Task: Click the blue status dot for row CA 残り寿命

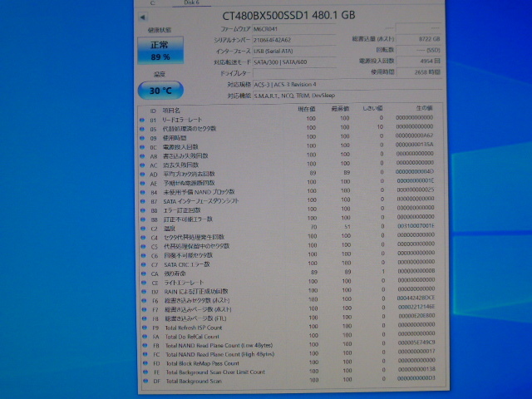Action: point(144,273)
